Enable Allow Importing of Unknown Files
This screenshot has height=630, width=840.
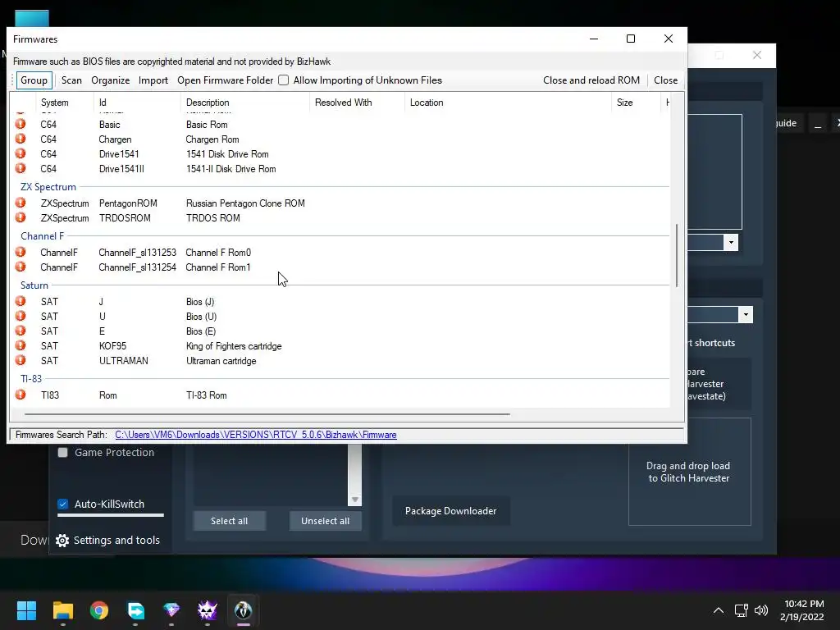283,80
